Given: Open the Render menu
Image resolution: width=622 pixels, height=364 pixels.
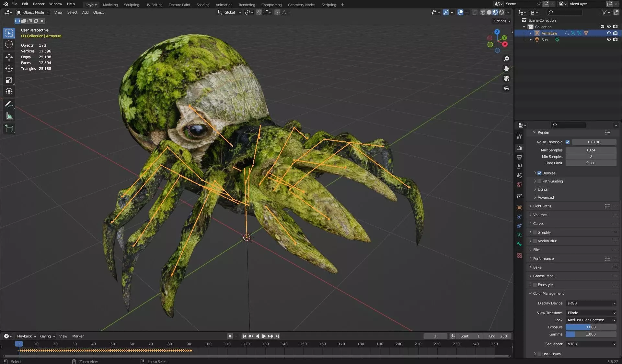Looking at the screenshot, I should click(x=39, y=4).
